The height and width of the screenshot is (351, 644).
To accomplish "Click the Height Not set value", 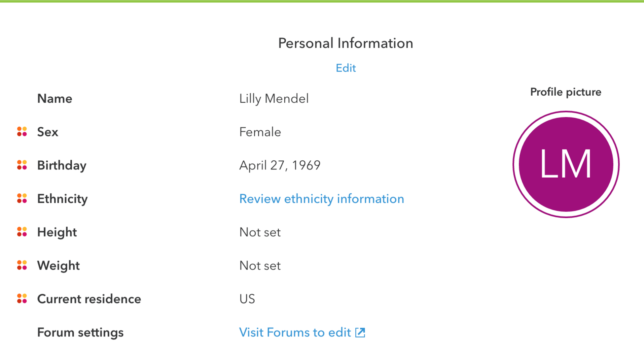I will (x=260, y=232).
